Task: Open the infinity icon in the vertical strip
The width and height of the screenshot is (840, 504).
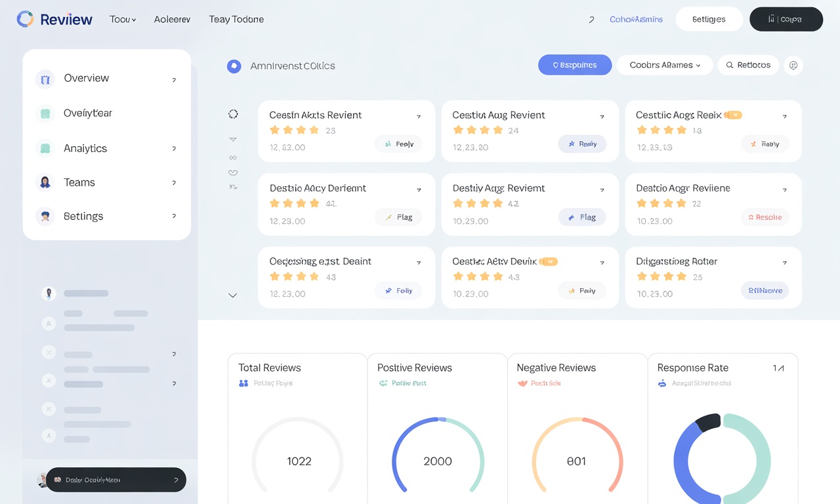Action: [233, 157]
